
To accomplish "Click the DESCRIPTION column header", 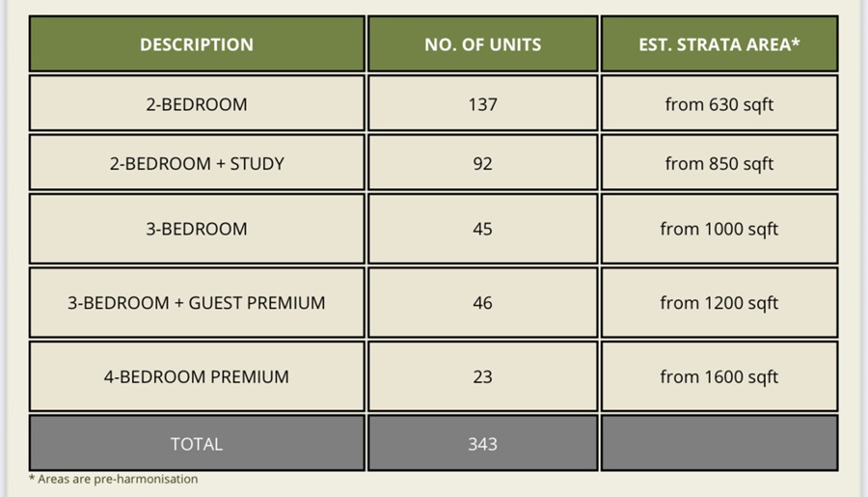I will tap(197, 44).
